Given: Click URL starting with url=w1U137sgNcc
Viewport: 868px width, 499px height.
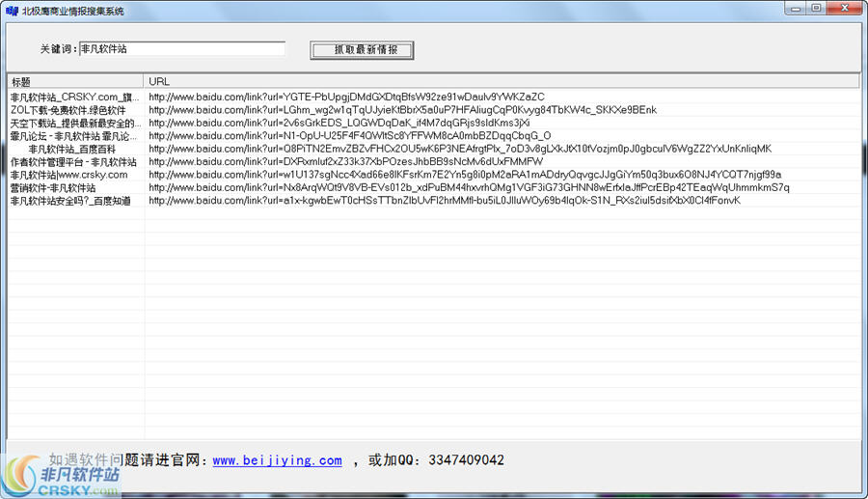Looking at the screenshot, I should click(x=465, y=175).
